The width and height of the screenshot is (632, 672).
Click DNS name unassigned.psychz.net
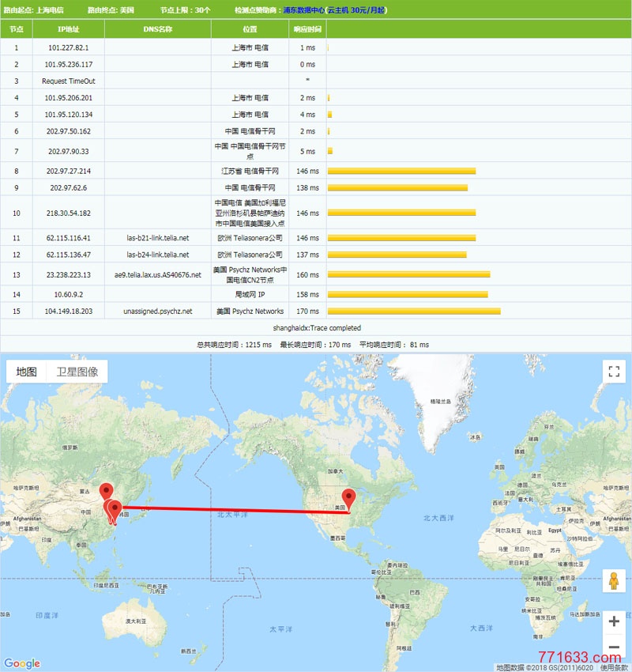tap(157, 311)
